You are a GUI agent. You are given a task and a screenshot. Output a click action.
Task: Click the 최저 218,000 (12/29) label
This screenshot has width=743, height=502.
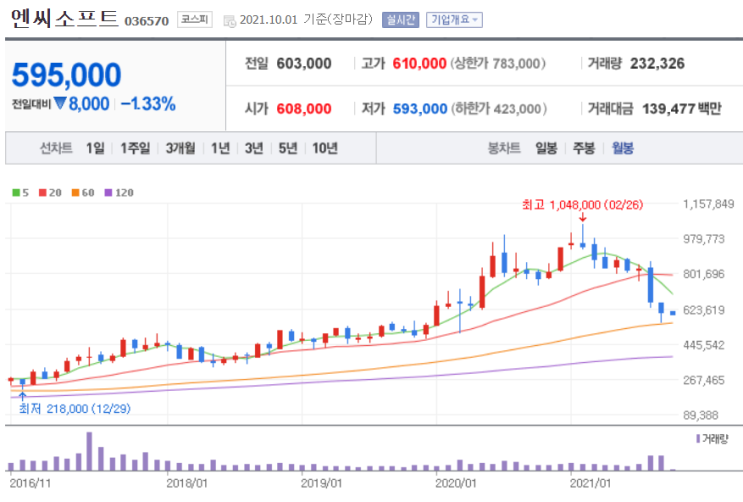[74, 409]
